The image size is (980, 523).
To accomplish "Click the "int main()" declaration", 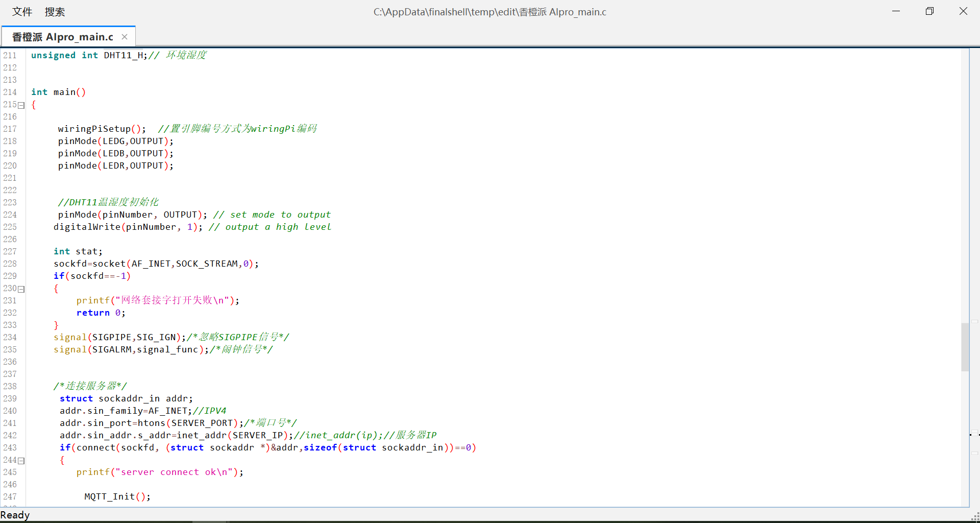I will coord(58,92).
